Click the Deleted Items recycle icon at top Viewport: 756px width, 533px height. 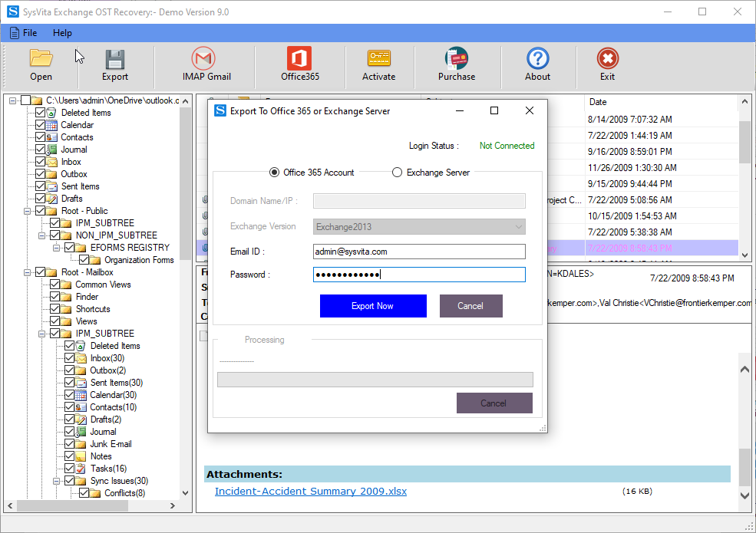[x=51, y=113]
